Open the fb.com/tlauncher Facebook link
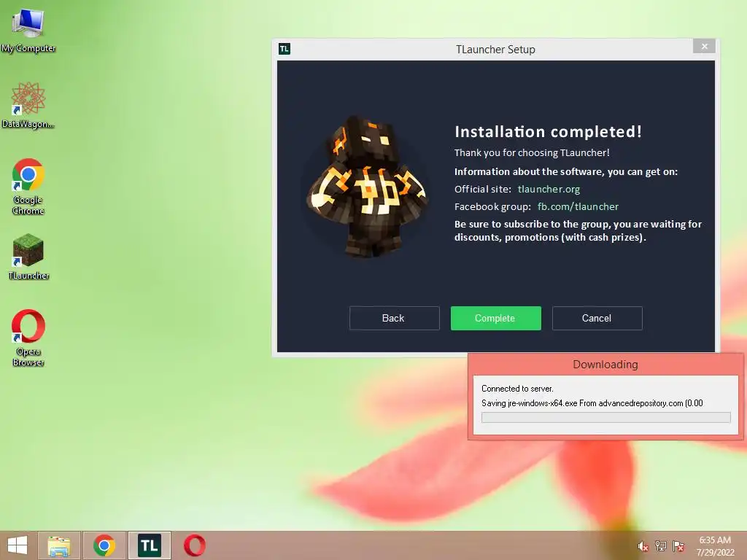This screenshot has height=560, width=747. 578,206
